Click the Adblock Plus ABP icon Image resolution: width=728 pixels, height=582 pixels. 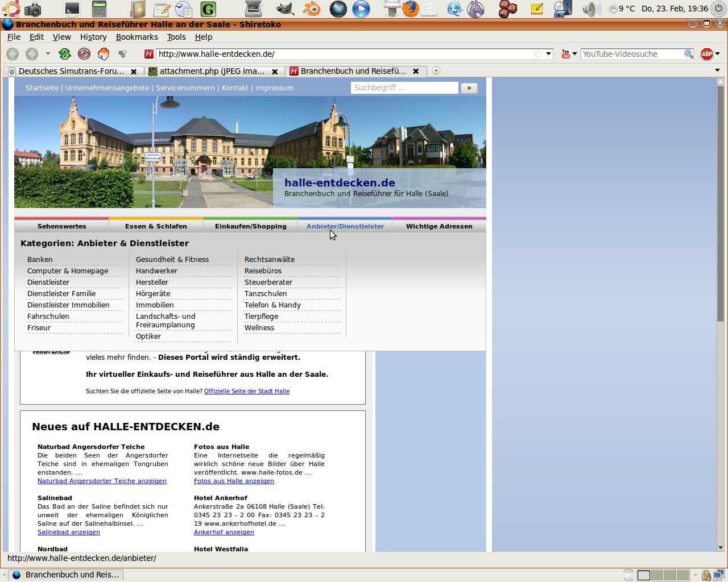[x=707, y=54]
